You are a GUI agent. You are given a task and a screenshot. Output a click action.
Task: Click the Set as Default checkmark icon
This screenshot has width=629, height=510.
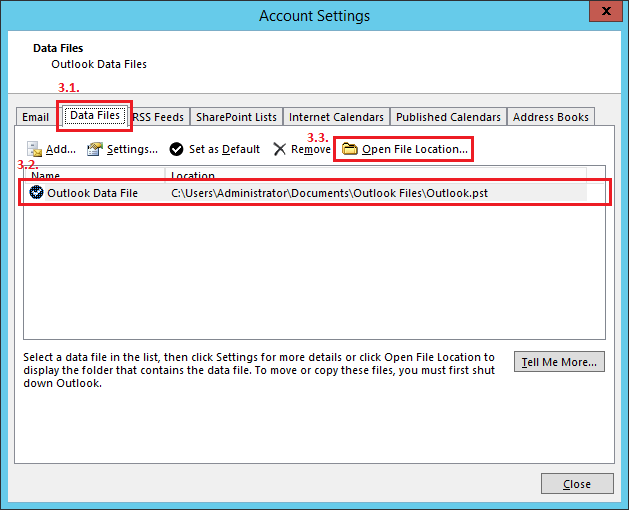(176, 149)
